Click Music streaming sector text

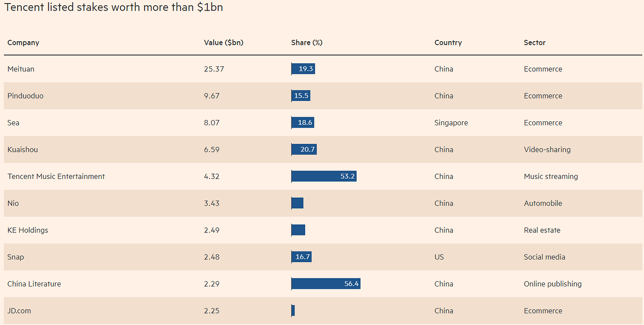coord(551,176)
